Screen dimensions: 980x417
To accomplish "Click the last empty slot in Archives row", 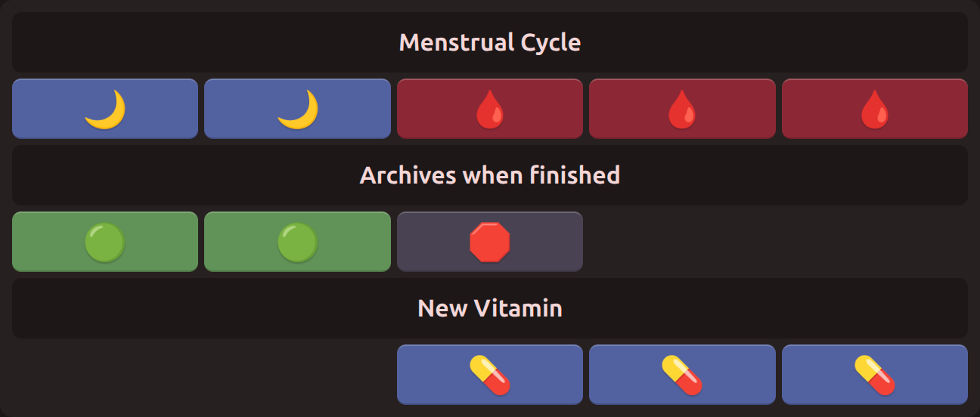I will click(x=875, y=242).
